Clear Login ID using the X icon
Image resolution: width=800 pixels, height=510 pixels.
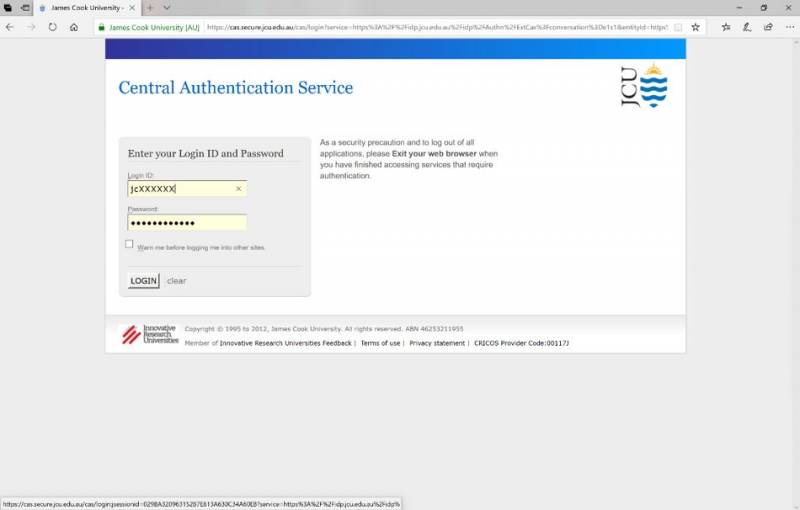tap(238, 188)
